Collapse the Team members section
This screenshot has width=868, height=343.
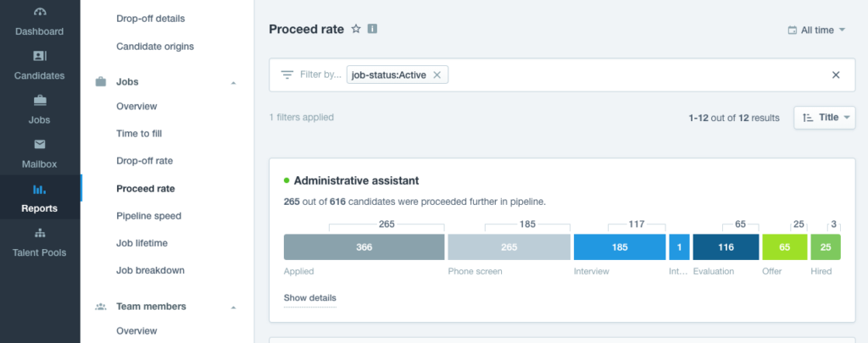coord(233,307)
